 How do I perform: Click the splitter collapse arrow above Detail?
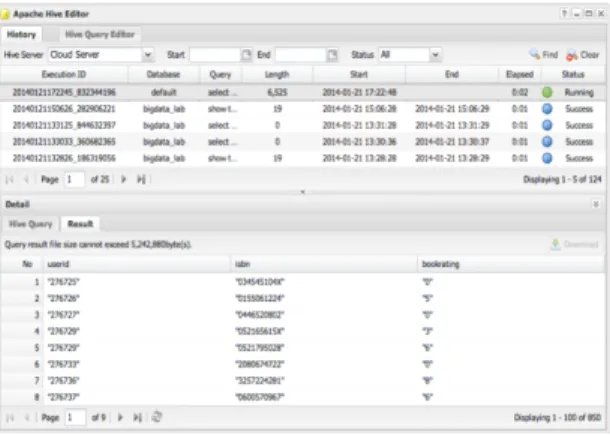303,192
